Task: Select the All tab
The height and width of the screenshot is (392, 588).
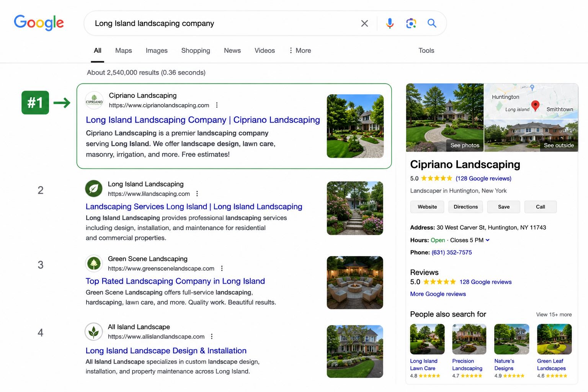Action: (98, 51)
